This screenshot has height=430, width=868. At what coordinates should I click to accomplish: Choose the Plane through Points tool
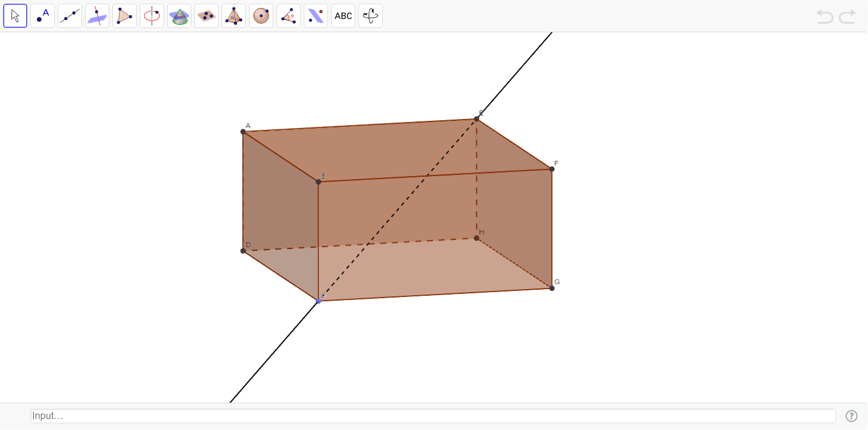click(x=207, y=16)
